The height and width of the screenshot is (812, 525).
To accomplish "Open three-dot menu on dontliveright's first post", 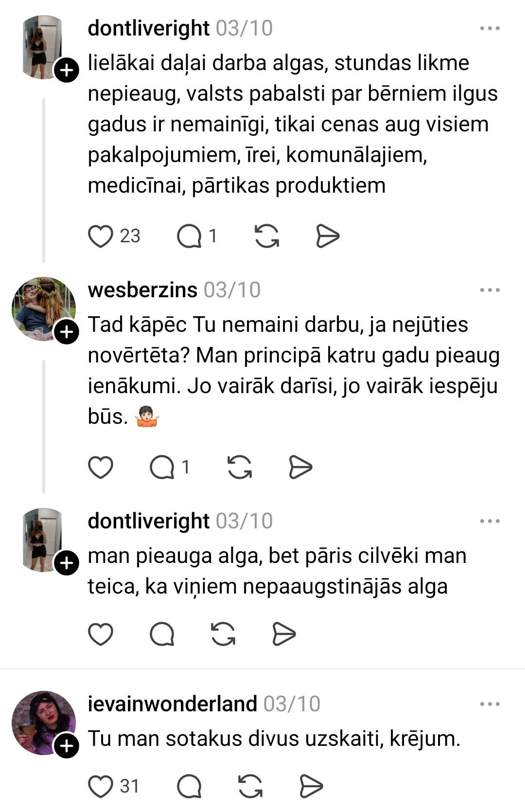I will (490, 28).
